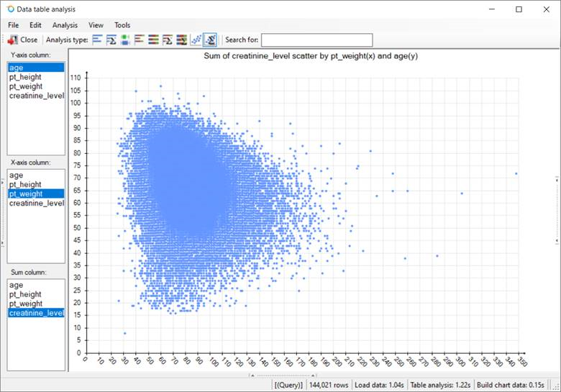Choose creatinine_level in the Y-axis column list

(x=36, y=96)
